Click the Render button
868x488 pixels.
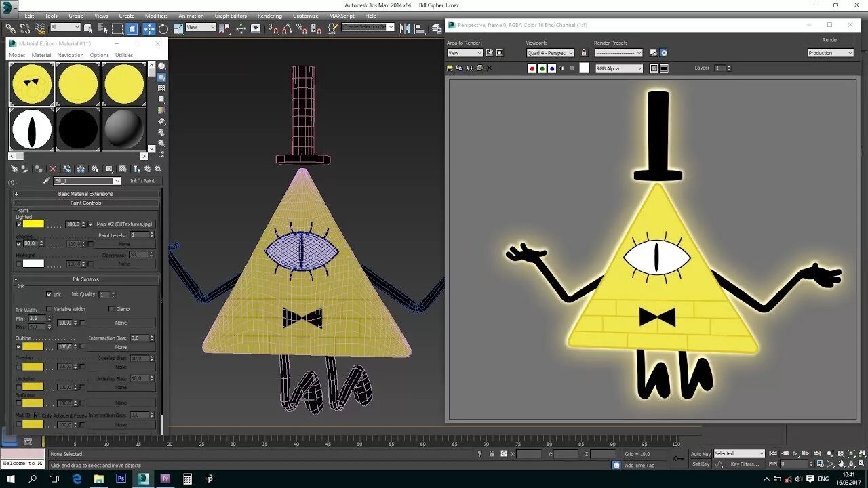[830, 40]
